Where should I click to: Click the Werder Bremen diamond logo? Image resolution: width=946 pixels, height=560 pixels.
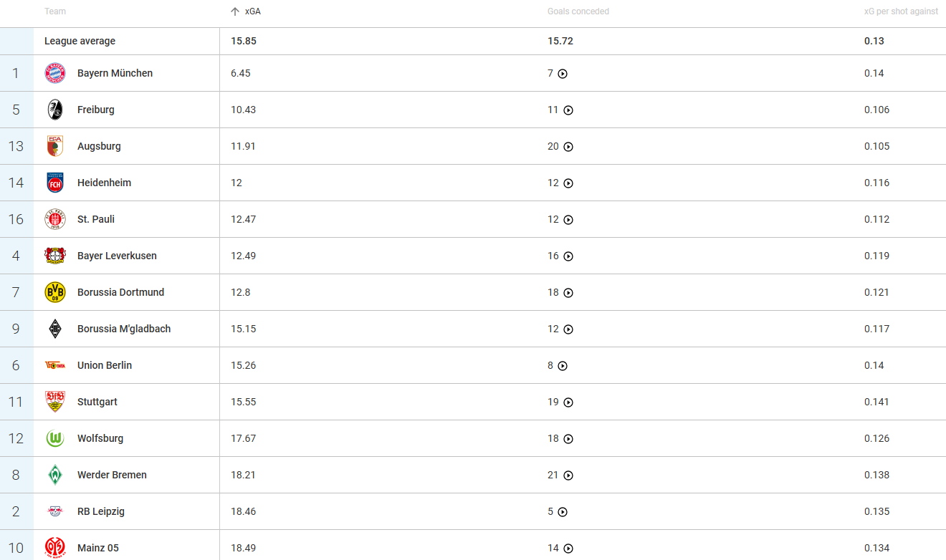point(55,475)
